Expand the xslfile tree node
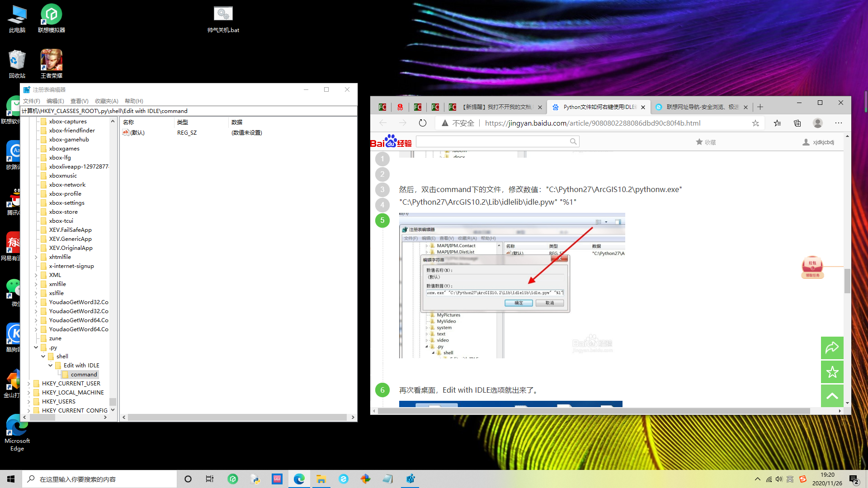Image resolution: width=868 pixels, height=488 pixels. (x=36, y=293)
